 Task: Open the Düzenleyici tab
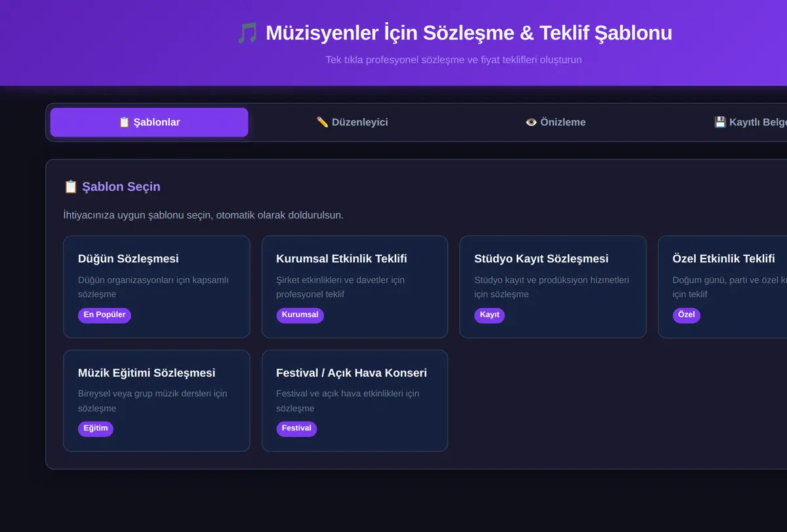[x=352, y=122]
